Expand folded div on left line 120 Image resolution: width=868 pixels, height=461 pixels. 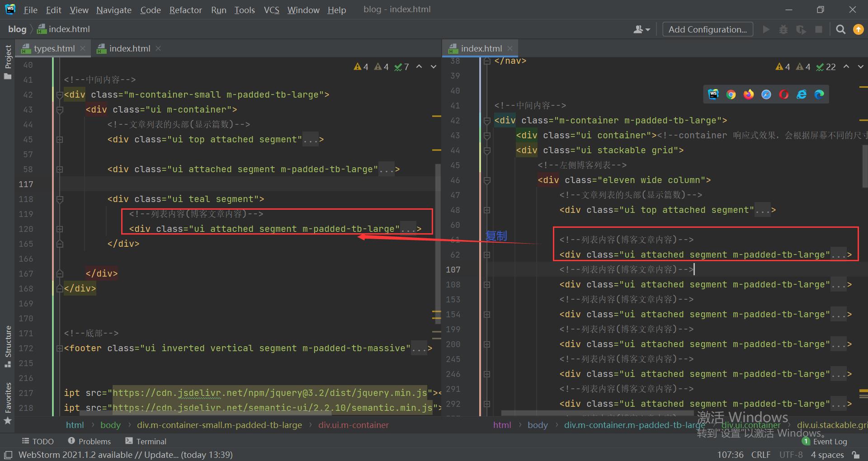(x=59, y=229)
